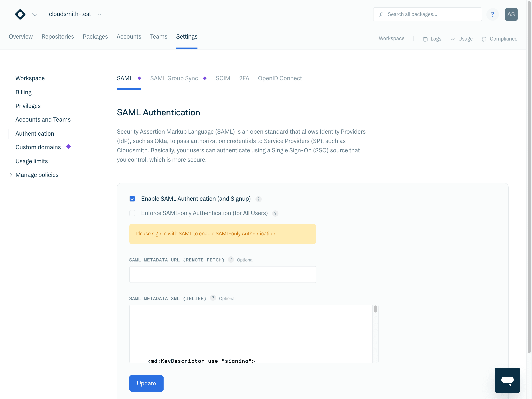Image resolution: width=532 pixels, height=399 pixels.
Task: Click help icon next to SAML Metadata URL
Action: click(231, 260)
